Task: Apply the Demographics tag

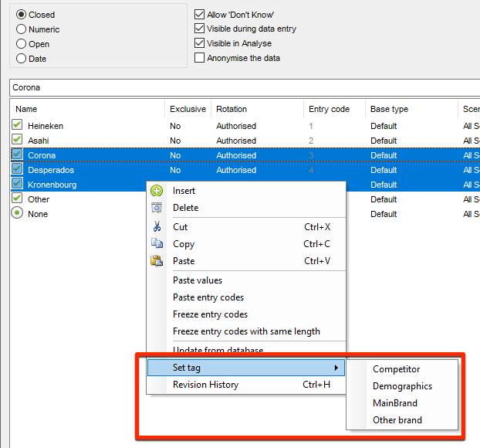Action: (x=402, y=386)
